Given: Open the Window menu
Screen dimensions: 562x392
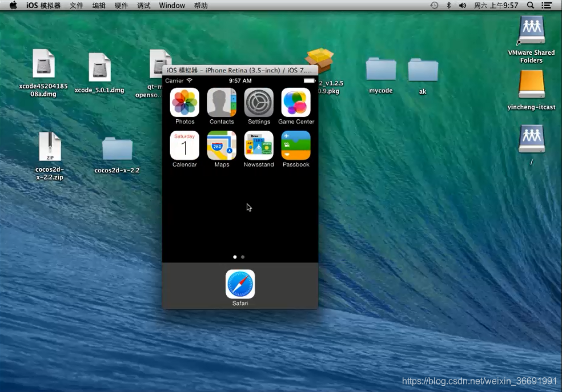Looking at the screenshot, I should [x=172, y=5].
